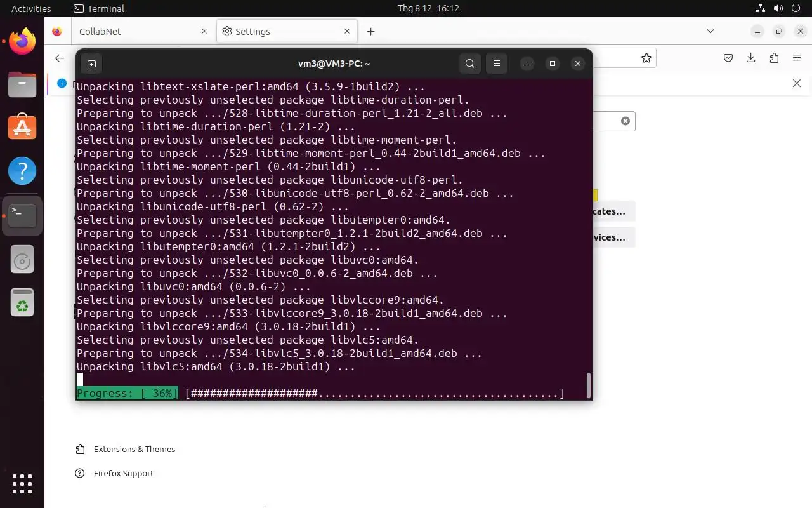Show Applications grid in the dock
Screen dimensions: 812x508
pyautogui.click(x=22, y=484)
